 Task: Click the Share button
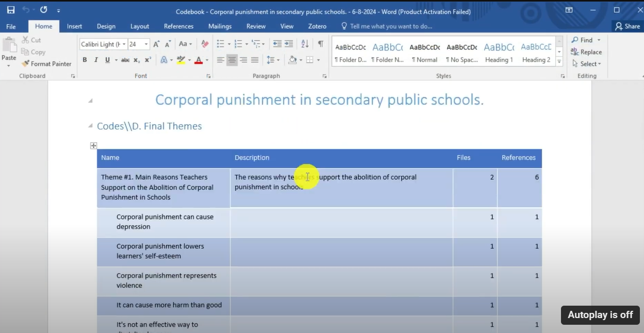pyautogui.click(x=627, y=26)
